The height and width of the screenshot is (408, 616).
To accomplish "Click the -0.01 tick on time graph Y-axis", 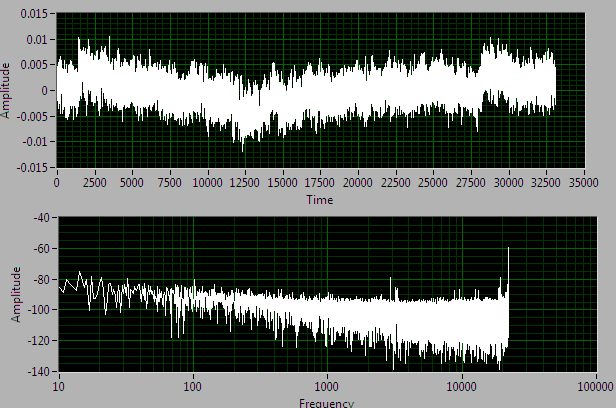I will pos(34,142).
